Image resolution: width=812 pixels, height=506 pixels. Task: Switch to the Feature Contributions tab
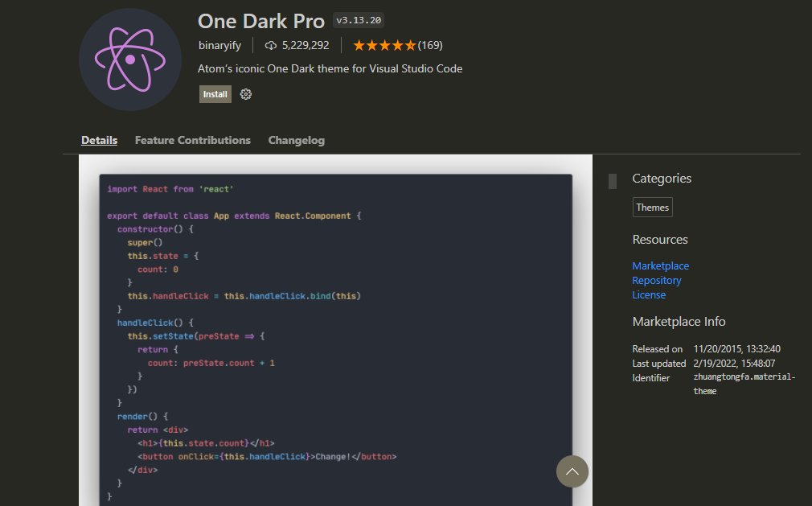point(192,140)
